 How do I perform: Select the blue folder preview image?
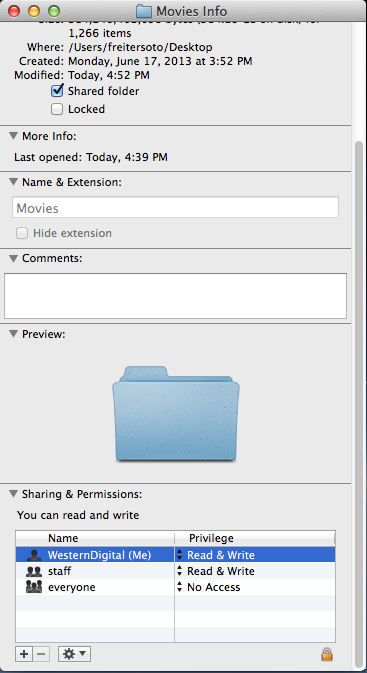[176, 414]
